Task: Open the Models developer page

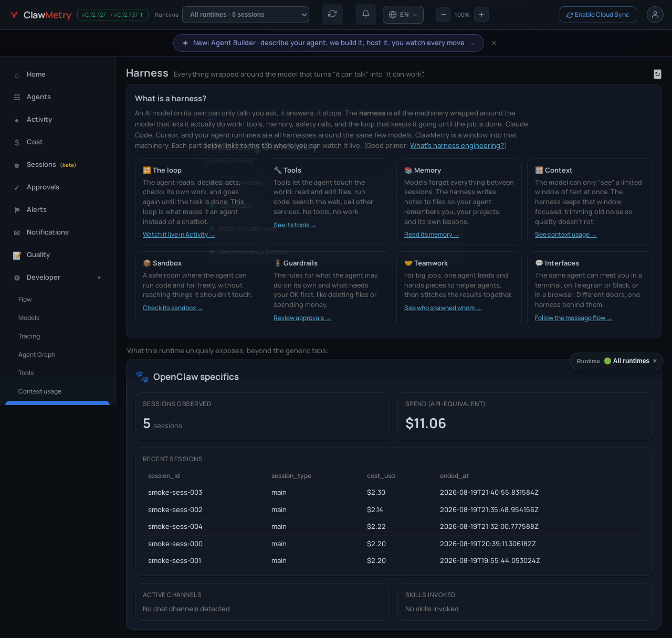Action: pyautogui.click(x=29, y=318)
